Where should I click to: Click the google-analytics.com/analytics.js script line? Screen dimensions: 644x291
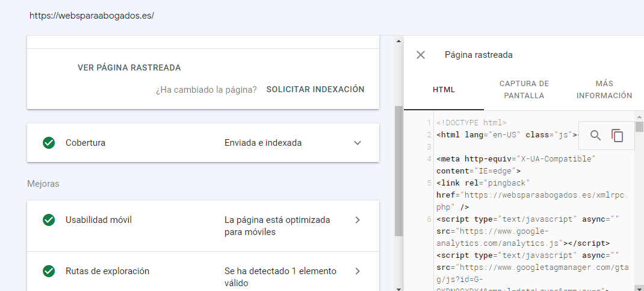(528, 231)
